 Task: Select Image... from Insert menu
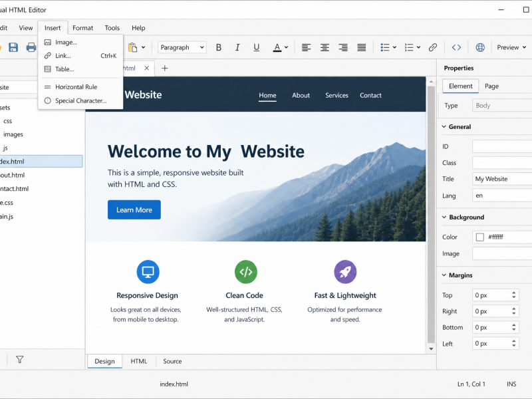pyautogui.click(x=80, y=42)
